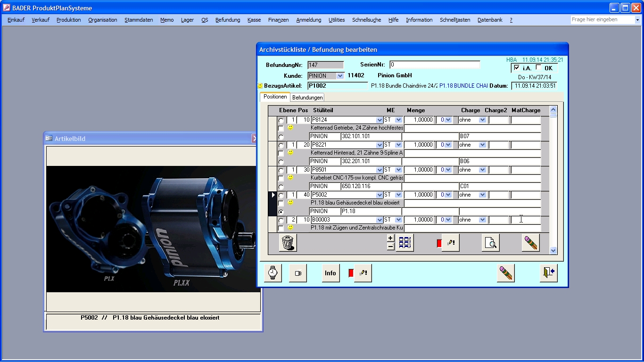Open the Produktion menu

coord(69,20)
